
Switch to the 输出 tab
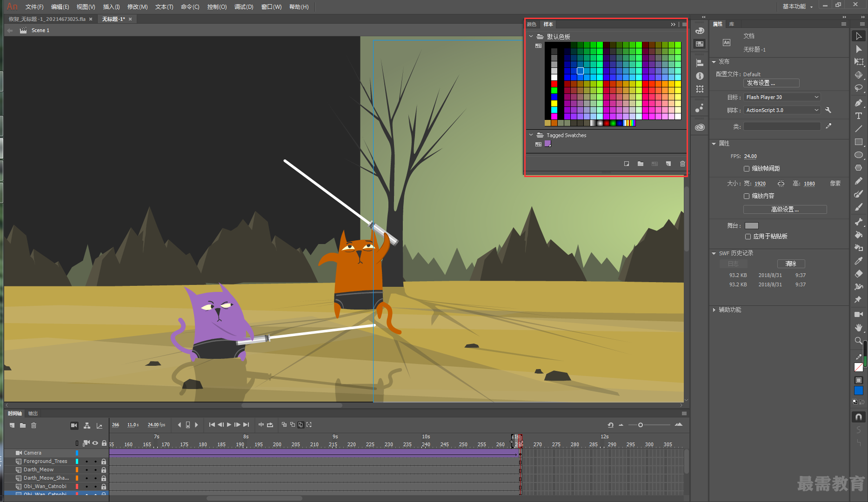pyautogui.click(x=33, y=413)
